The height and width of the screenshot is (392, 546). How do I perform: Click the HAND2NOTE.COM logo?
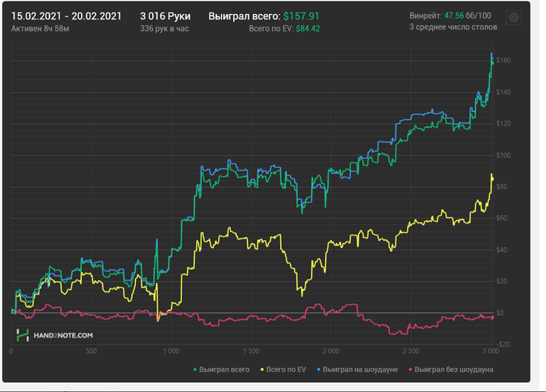point(55,335)
